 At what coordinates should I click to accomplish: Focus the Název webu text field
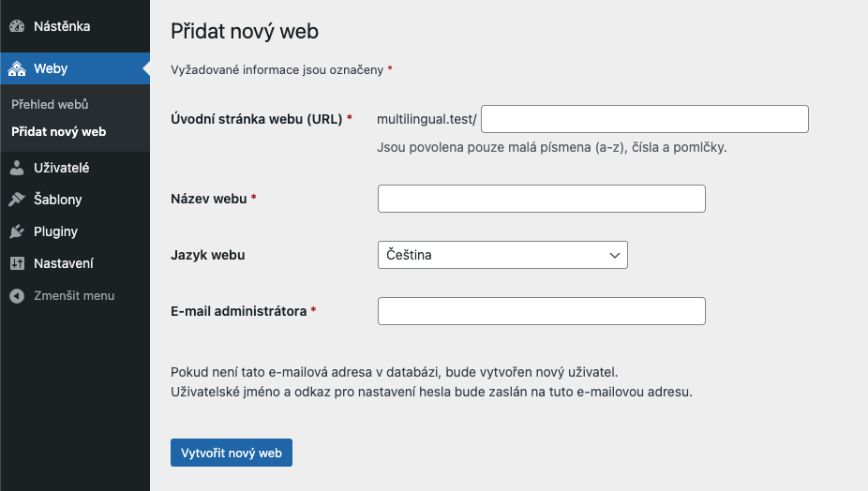tap(542, 199)
